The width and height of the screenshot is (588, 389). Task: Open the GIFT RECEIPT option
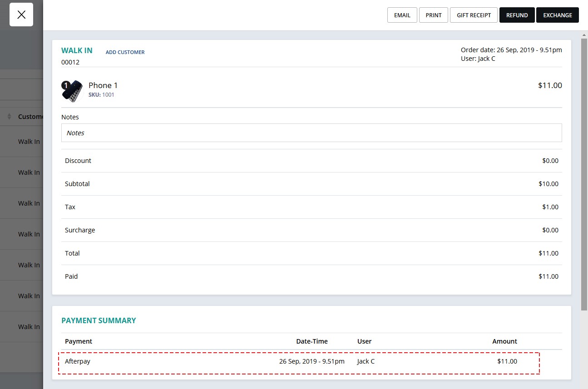(x=474, y=15)
